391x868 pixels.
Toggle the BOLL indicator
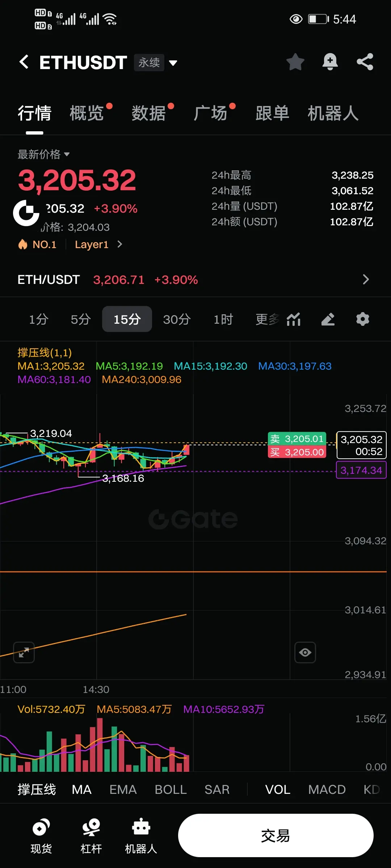(171, 790)
